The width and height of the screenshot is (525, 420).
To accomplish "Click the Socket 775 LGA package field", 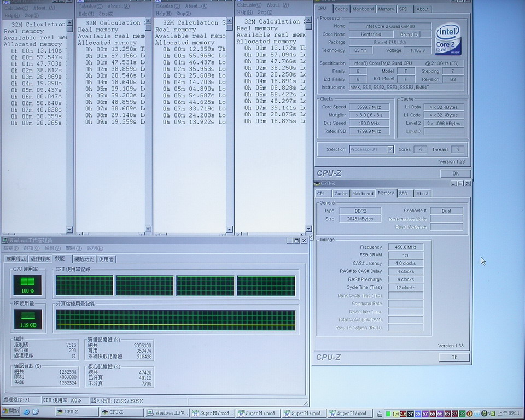I will [x=390, y=42].
